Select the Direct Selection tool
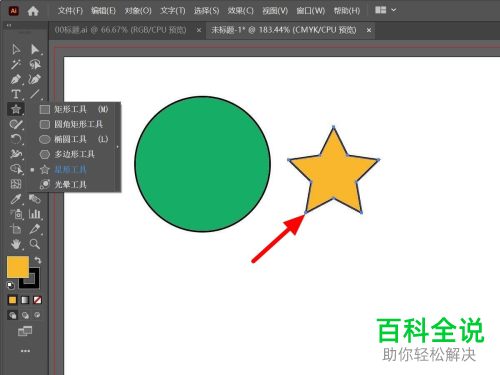This screenshot has height=375, width=500. click(35, 49)
